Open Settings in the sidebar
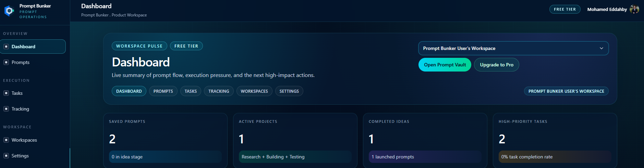644x168 pixels. (x=33, y=156)
